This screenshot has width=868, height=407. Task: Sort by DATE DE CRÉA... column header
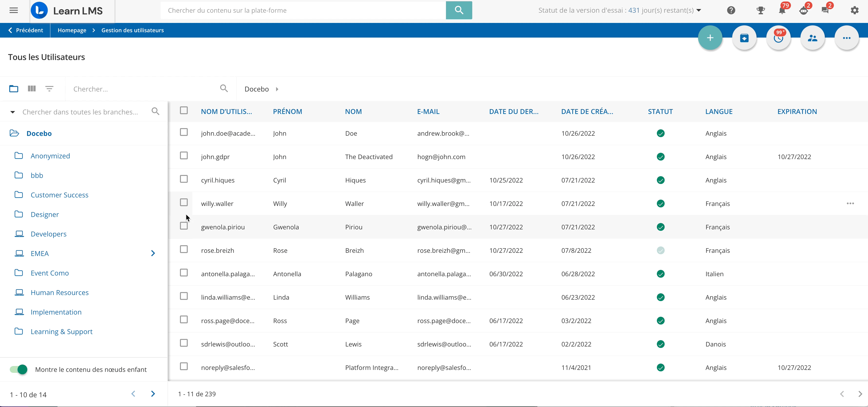[587, 112]
